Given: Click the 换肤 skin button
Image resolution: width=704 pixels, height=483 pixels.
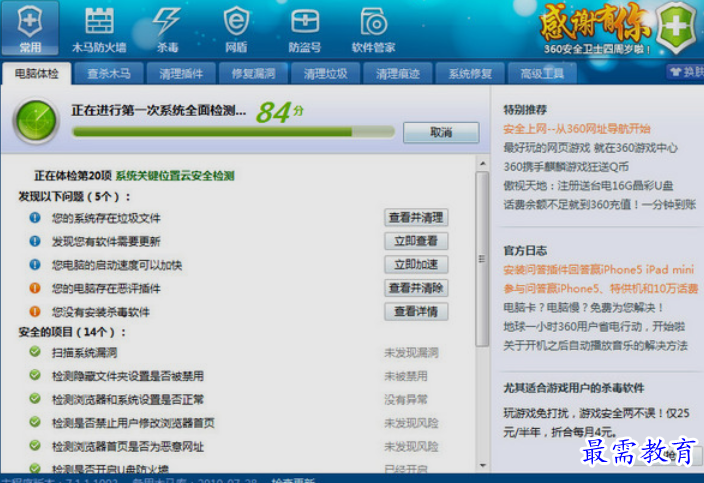Looking at the screenshot, I should 686,72.
